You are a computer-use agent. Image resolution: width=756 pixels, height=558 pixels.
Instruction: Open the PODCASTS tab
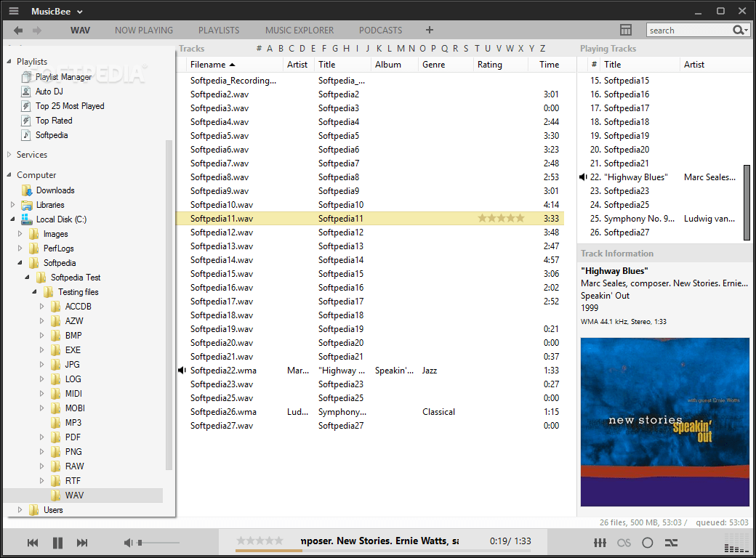(x=380, y=30)
